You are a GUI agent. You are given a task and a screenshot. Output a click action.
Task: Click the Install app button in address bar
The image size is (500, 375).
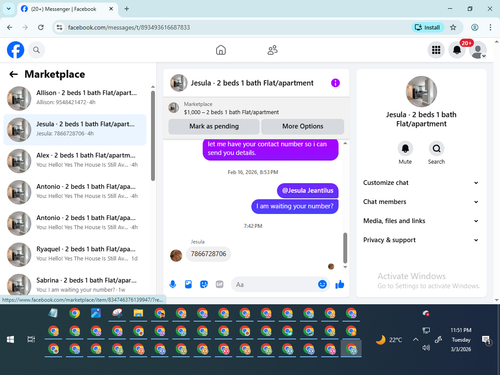(x=428, y=27)
